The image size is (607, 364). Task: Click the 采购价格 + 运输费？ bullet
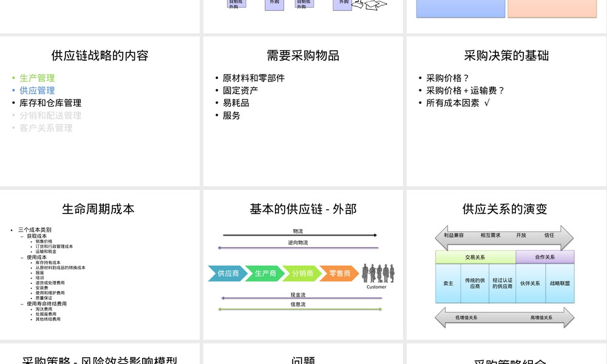(466, 90)
